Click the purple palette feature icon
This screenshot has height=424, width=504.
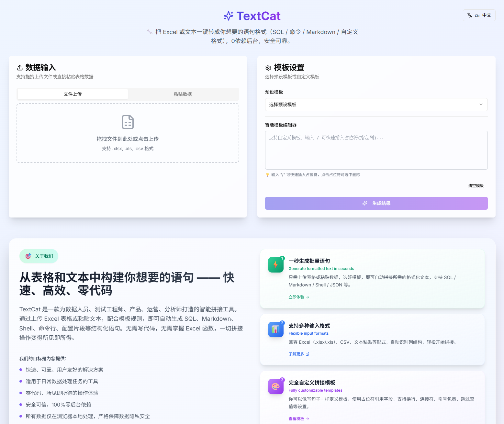276,386
